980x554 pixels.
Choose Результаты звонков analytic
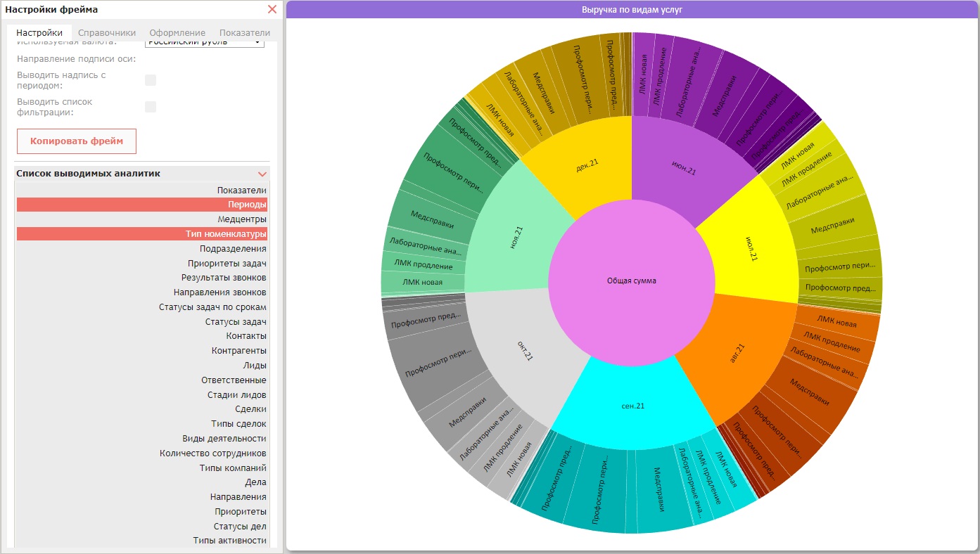pyautogui.click(x=142, y=278)
